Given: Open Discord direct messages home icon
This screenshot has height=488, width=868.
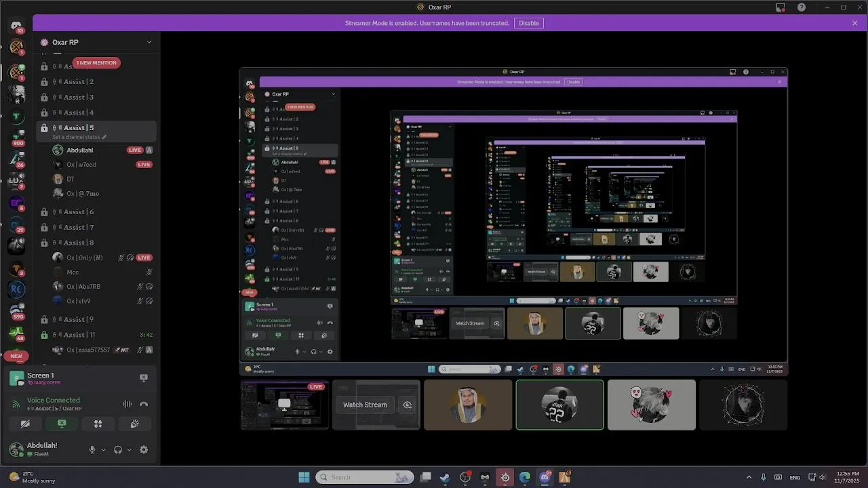Looking at the screenshot, I should [x=16, y=26].
